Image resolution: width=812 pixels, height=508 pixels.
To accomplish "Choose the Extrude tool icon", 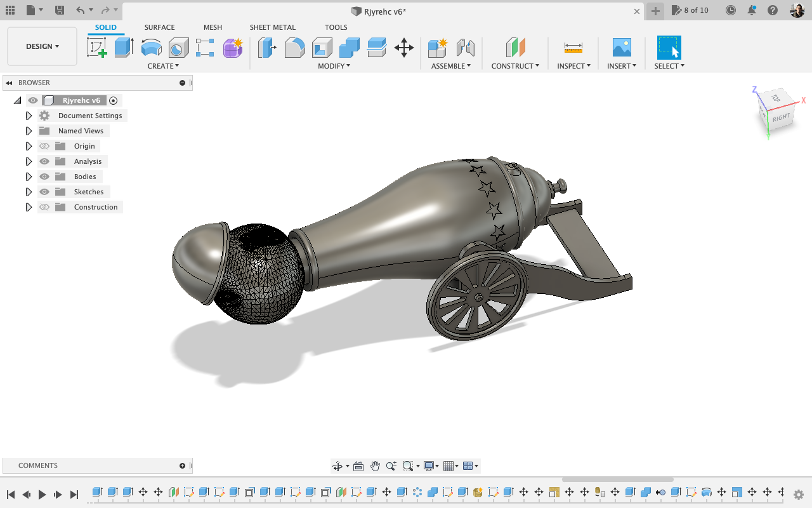I will coord(124,48).
